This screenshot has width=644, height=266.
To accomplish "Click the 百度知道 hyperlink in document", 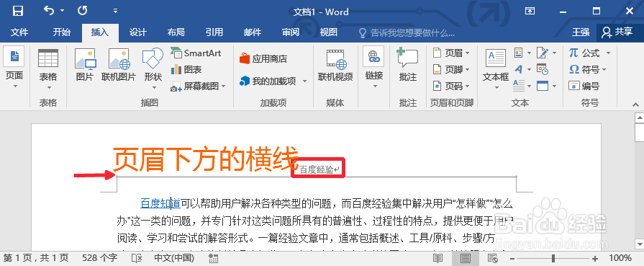I will pos(160,203).
